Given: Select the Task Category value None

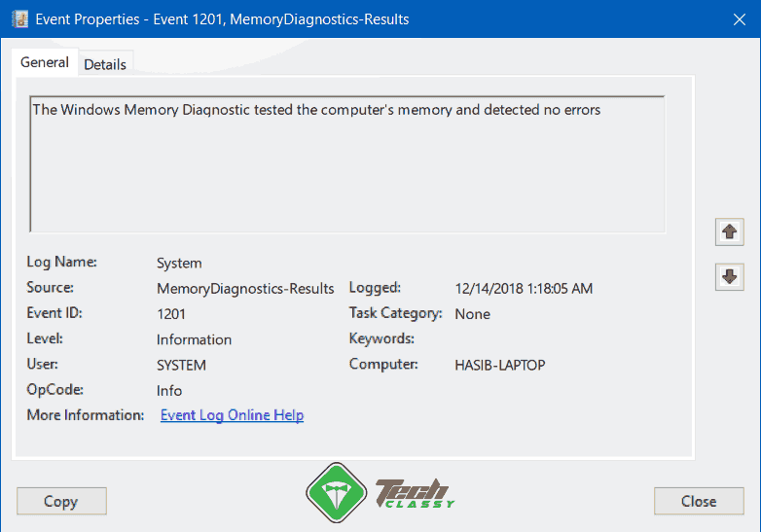Looking at the screenshot, I should click(x=472, y=314).
